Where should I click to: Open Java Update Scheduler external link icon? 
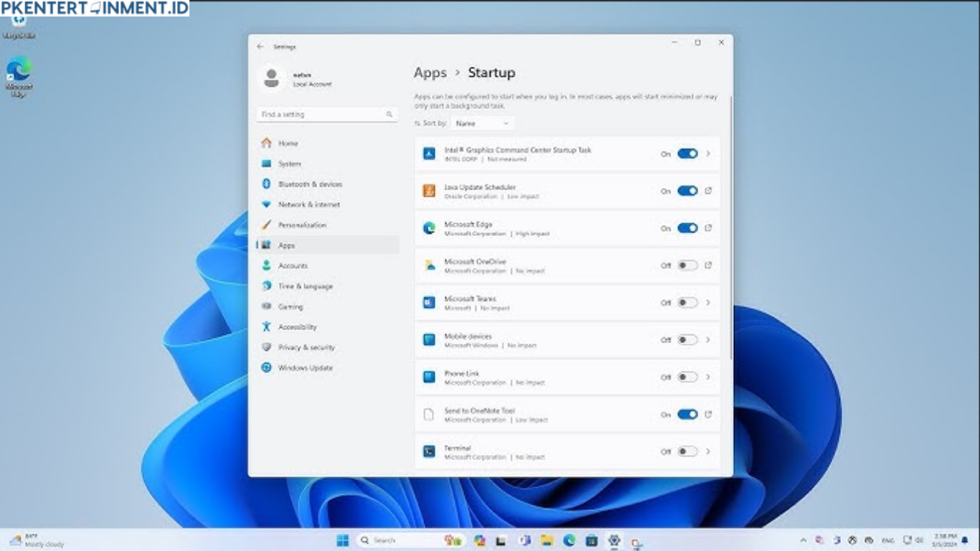point(708,191)
